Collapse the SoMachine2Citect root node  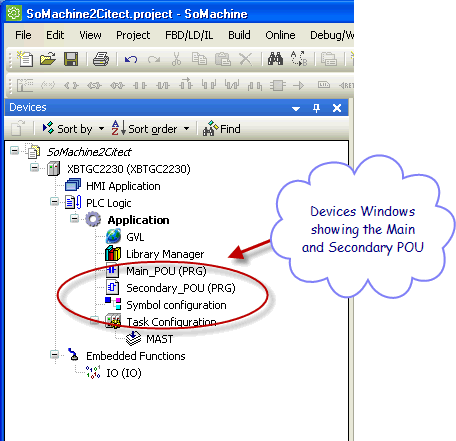[x=14, y=151]
